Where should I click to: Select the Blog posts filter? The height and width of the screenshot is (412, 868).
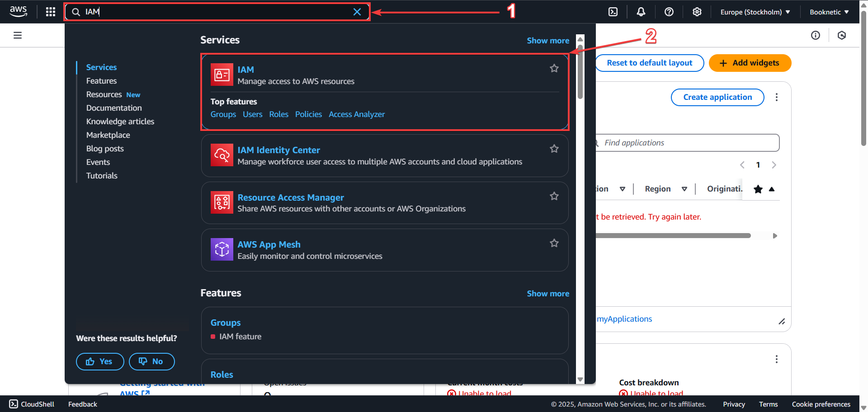105,149
